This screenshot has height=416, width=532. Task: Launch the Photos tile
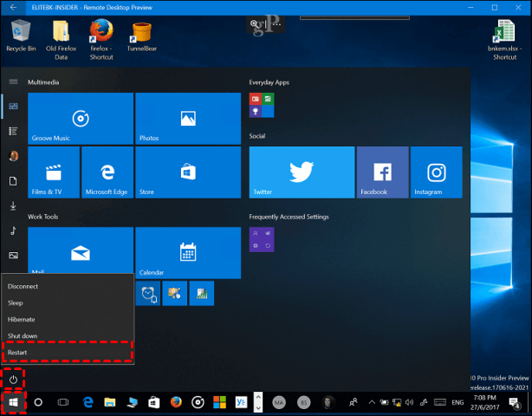click(x=187, y=119)
